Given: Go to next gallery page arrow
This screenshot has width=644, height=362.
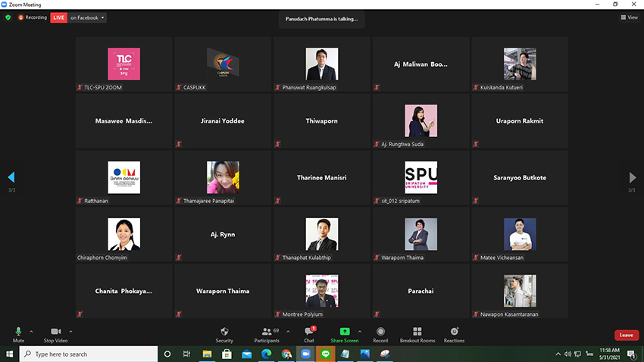Looking at the screenshot, I should [x=633, y=177].
